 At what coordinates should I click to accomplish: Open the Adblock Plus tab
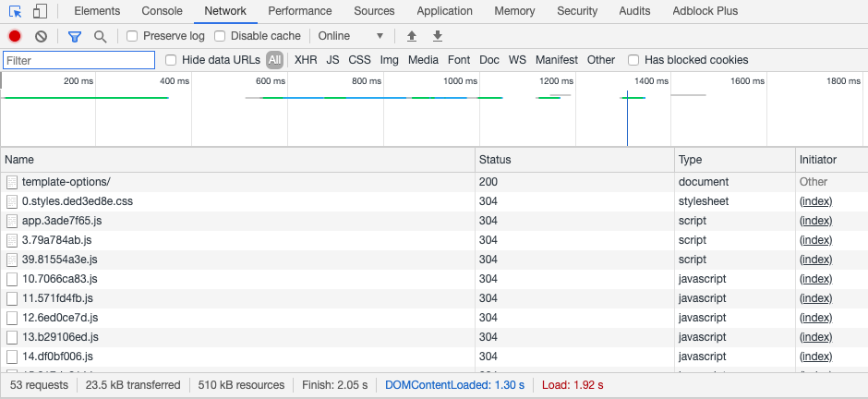(705, 11)
